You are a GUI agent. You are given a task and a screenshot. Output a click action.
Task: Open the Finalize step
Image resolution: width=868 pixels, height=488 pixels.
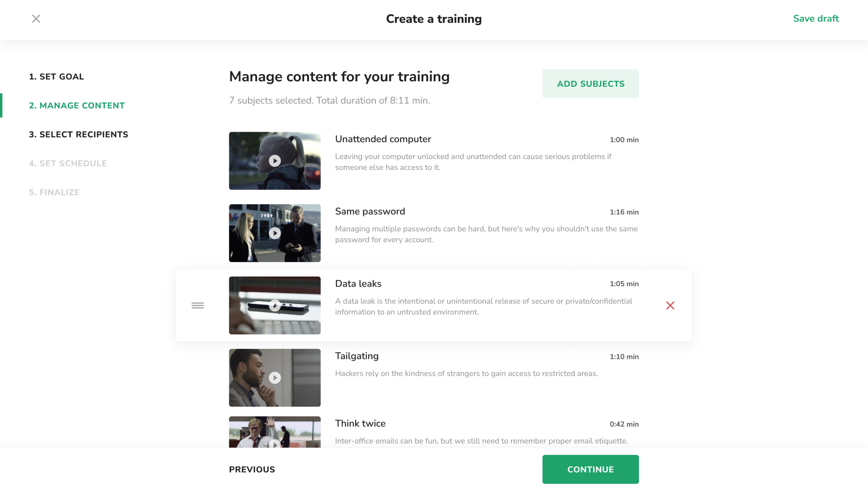(54, 192)
